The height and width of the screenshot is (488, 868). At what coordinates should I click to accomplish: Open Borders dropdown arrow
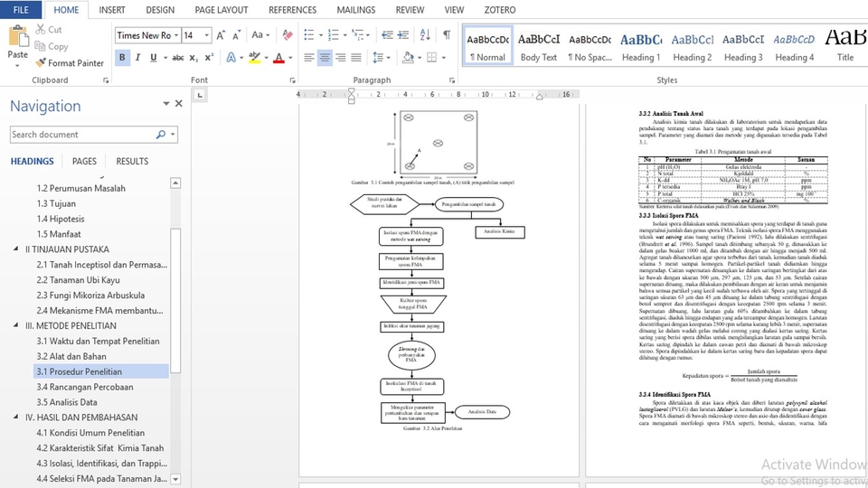pos(443,58)
